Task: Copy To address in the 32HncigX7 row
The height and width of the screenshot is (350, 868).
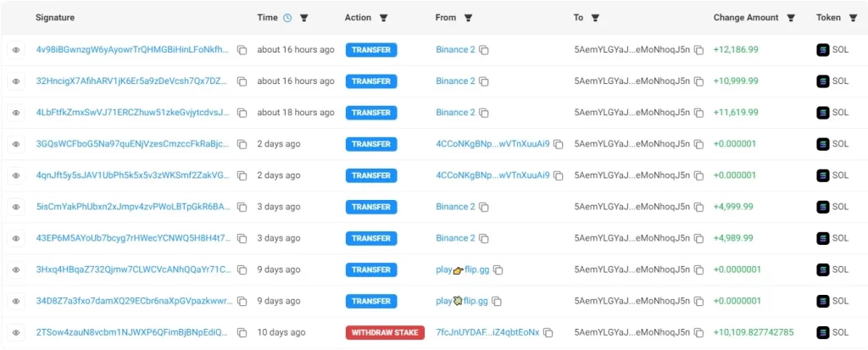Action: 698,81
